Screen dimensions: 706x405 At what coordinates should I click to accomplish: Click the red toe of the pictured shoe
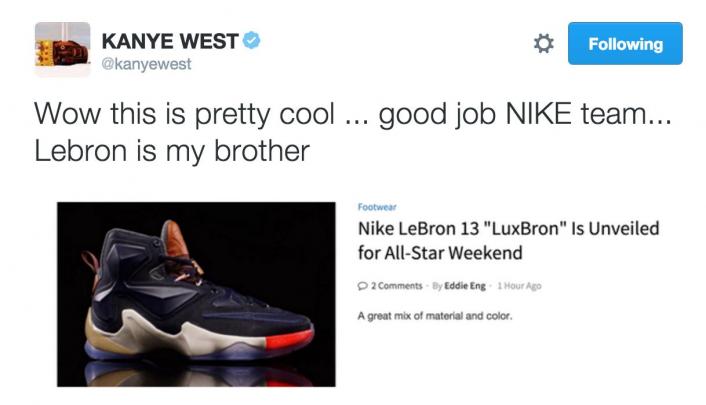click(x=290, y=339)
